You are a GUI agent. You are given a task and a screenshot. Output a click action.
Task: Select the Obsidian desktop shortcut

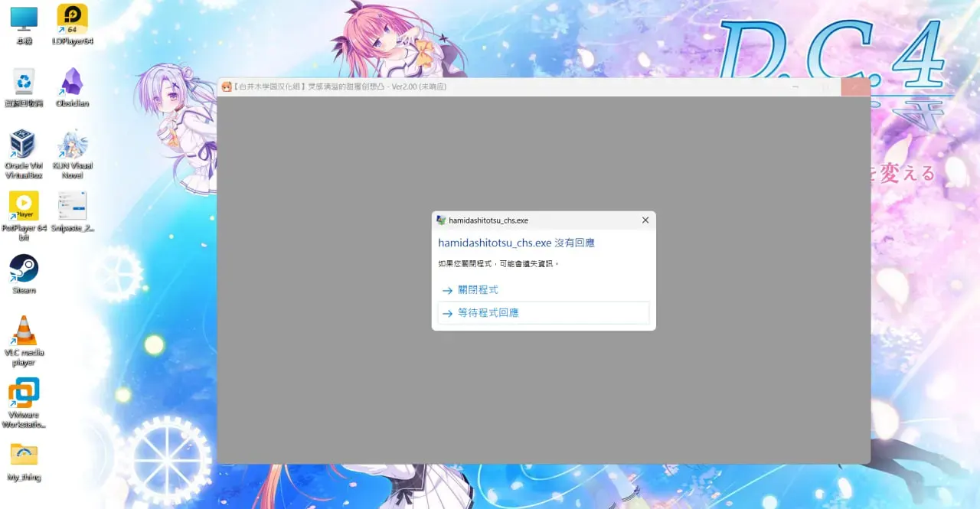tap(72, 87)
